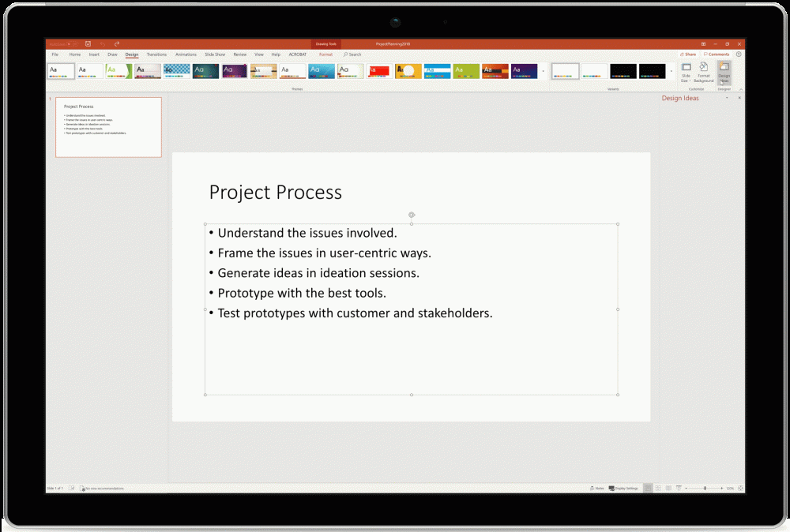Open the Transitions ribbon tab
The width and height of the screenshot is (790, 532).
[156, 54]
